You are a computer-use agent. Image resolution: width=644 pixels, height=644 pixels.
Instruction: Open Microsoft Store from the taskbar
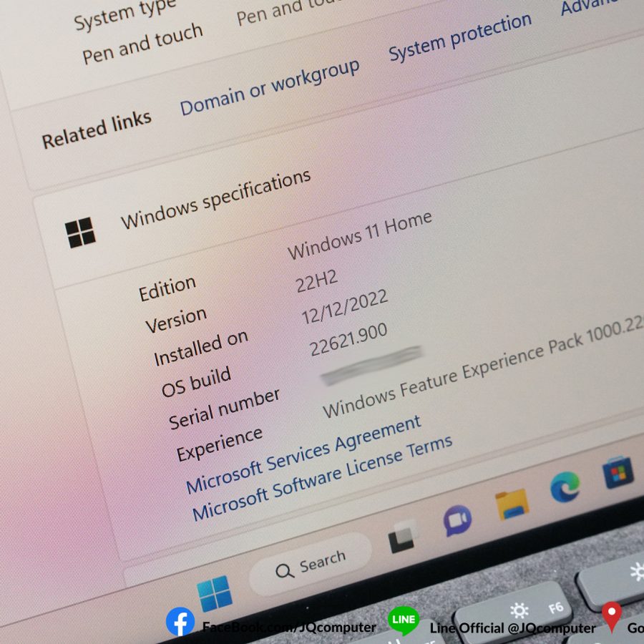coord(618,472)
